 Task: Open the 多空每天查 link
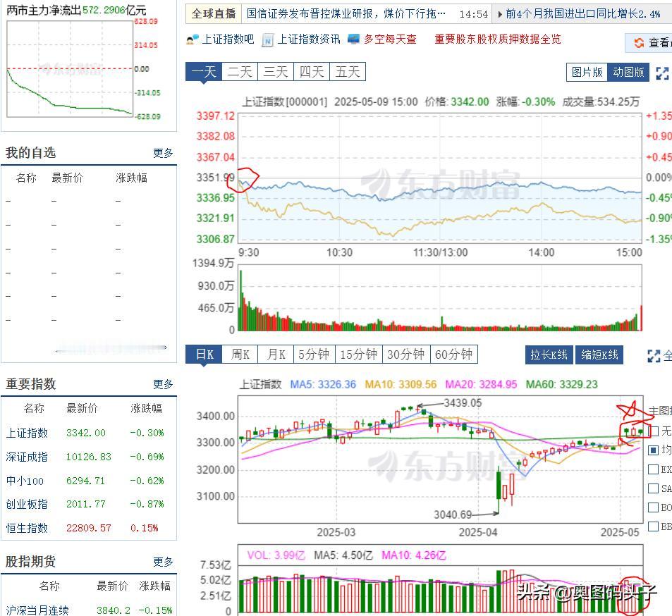(x=390, y=39)
